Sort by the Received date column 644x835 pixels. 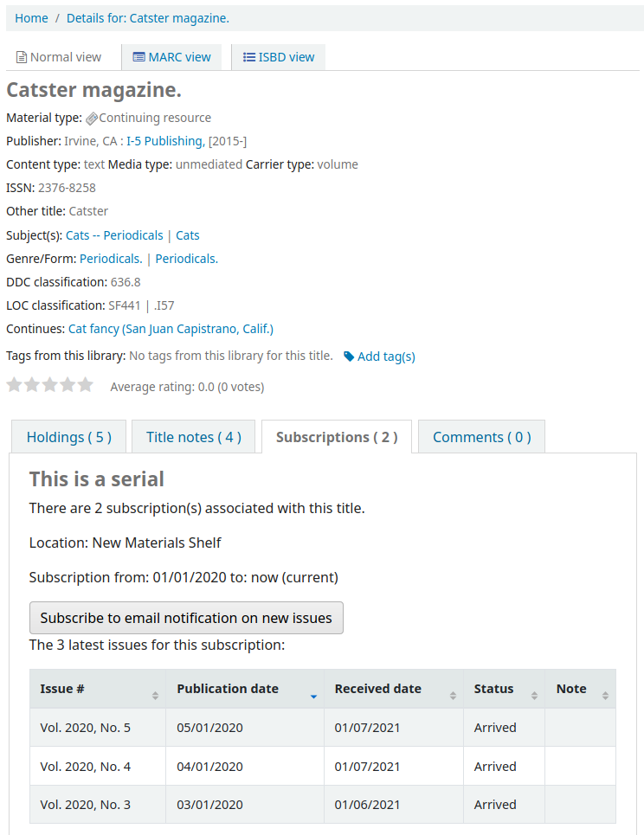pyautogui.click(x=377, y=688)
